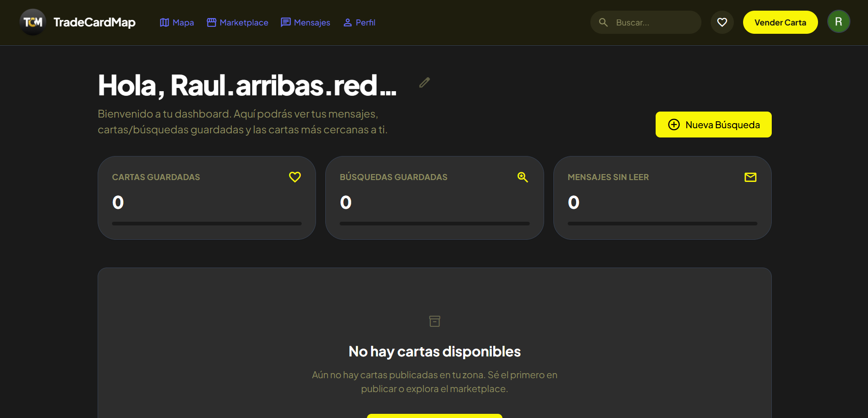Screen dimensions: 868x418
Task: Click the TradeCardMap brand name
Action: click(x=94, y=22)
